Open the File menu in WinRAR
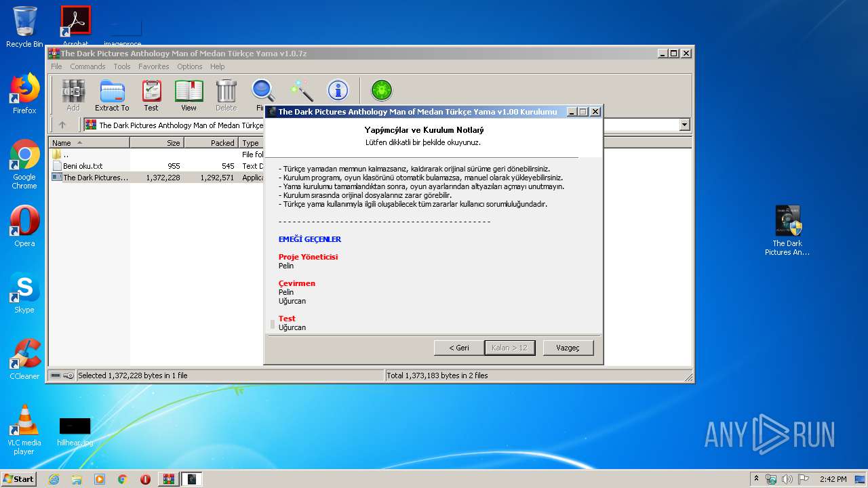This screenshot has width=868, height=488. coord(56,66)
